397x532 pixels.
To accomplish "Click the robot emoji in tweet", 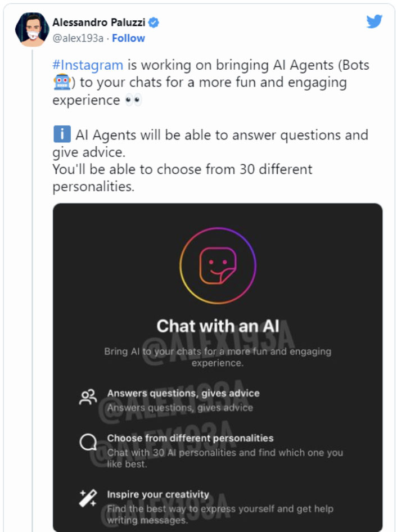I will pos(62,82).
